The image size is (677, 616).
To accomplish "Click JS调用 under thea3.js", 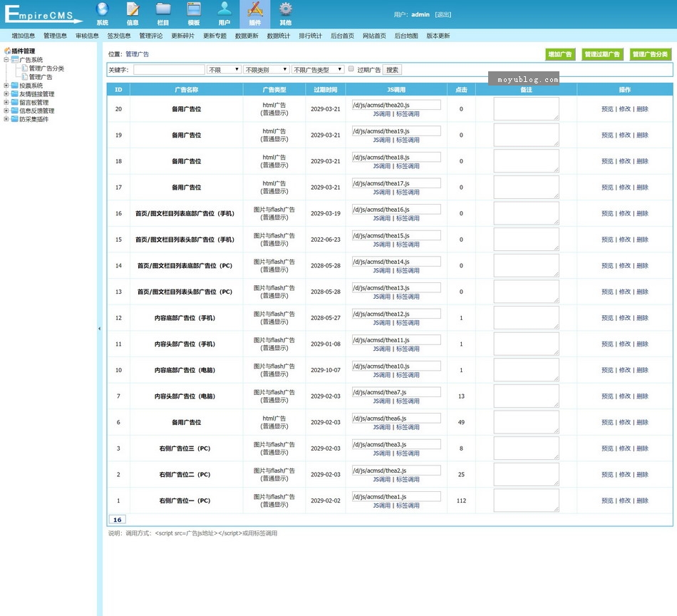I will (382, 453).
